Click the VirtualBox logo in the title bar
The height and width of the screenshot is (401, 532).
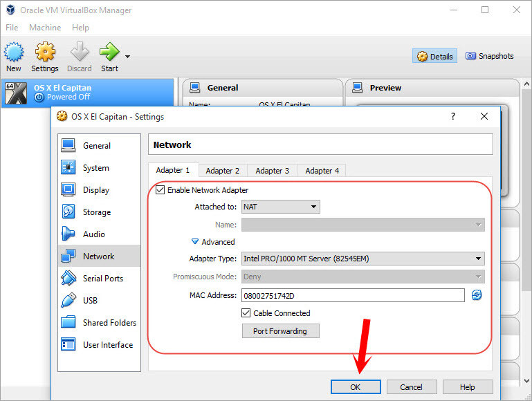click(10, 10)
